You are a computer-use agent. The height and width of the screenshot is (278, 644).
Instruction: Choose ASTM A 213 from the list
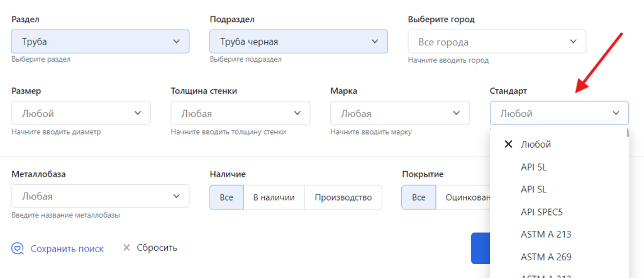[546, 234]
